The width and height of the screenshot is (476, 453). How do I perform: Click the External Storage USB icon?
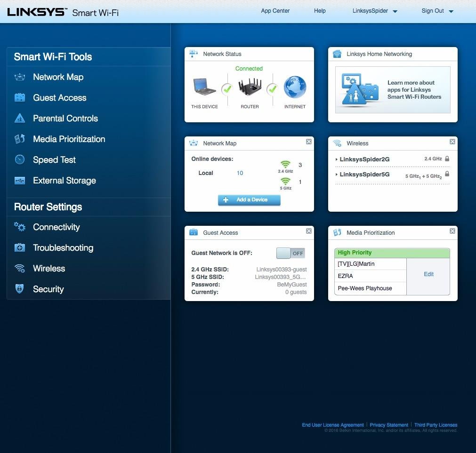20,181
